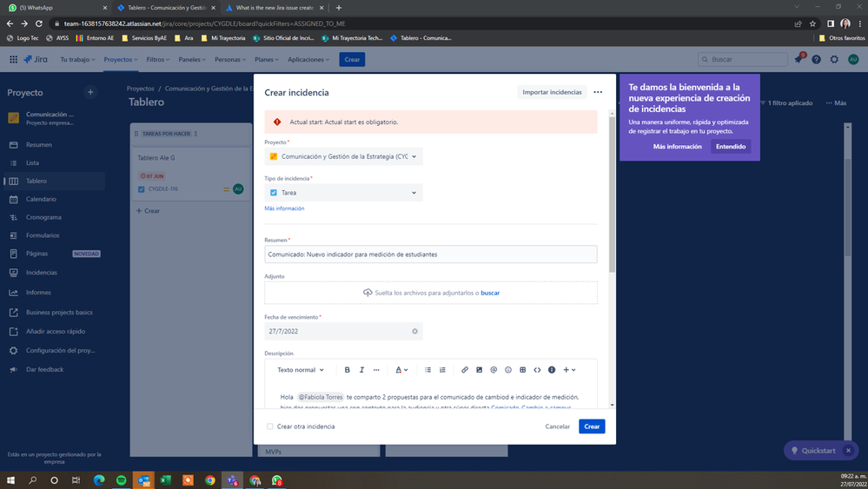Bookmark this page with star icon

[x=812, y=23]
